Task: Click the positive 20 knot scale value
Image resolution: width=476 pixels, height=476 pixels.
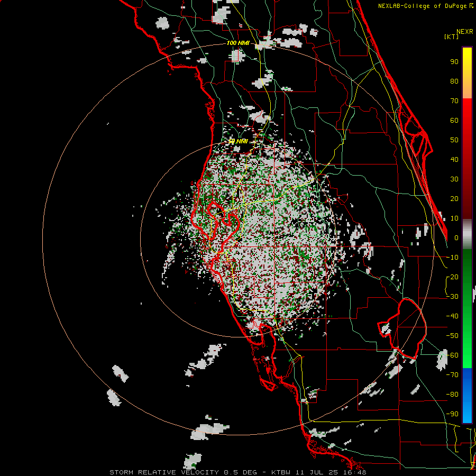Action: pyautogui.click(x=454, y=199)
